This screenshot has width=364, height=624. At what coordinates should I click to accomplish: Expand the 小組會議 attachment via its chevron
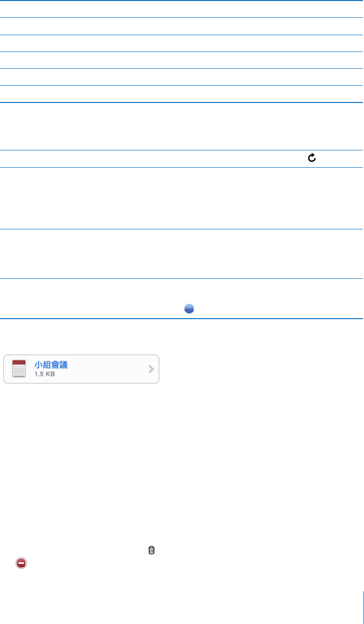point(151,369)
